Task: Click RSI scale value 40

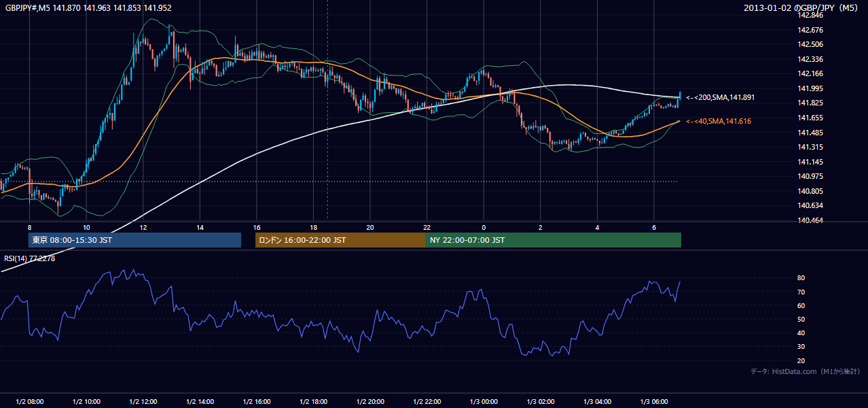Action: 801,333
